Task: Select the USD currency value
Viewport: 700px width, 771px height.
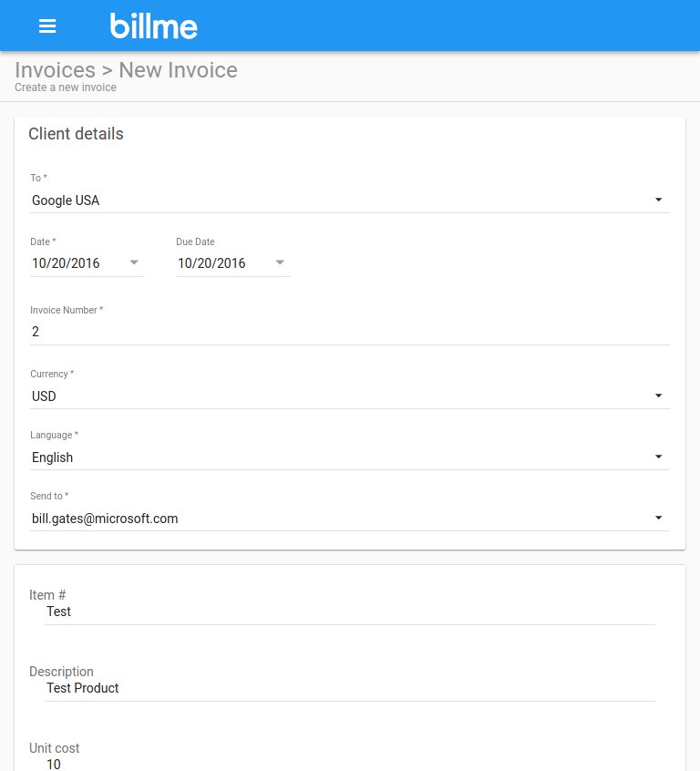Action: 44,396
